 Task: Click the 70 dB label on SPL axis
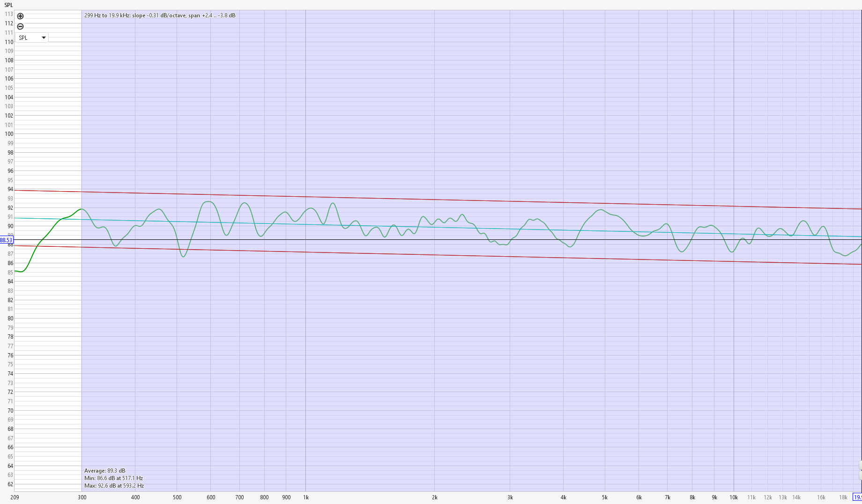10,411
